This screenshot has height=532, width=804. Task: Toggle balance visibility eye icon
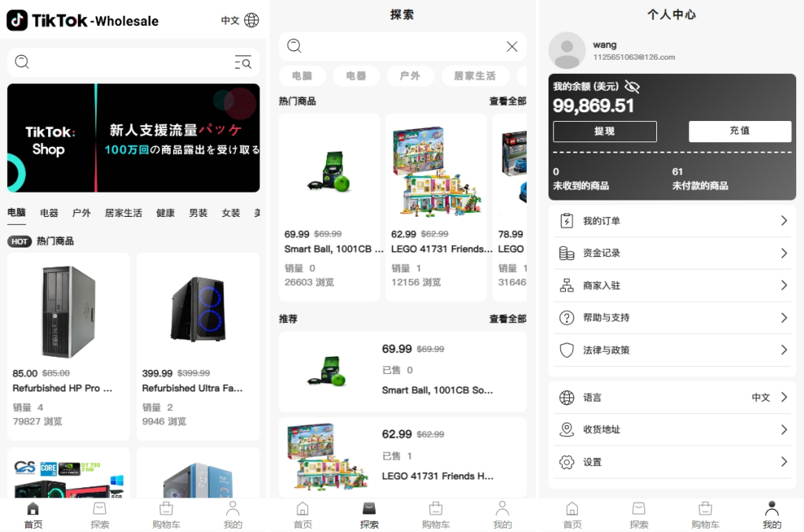tap(632, 86)
